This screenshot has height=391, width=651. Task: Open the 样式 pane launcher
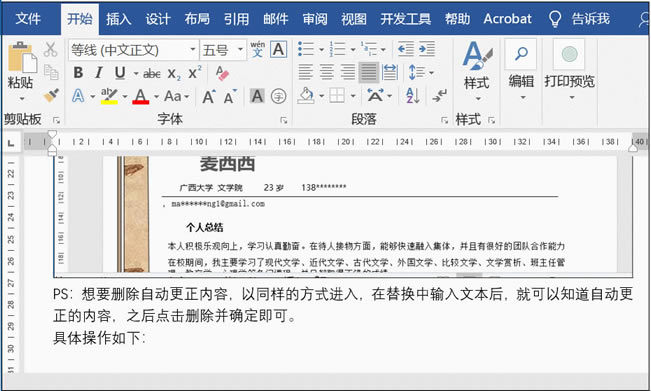pos(492,120)
